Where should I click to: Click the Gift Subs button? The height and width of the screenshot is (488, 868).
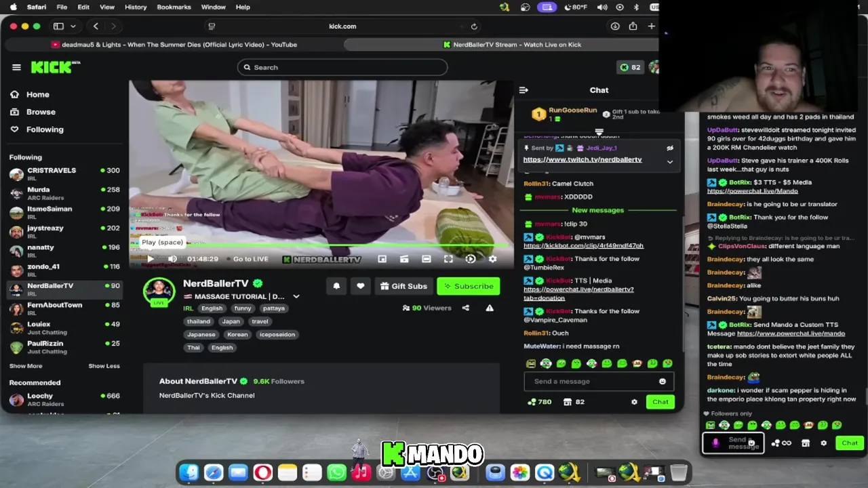(403, 286)
